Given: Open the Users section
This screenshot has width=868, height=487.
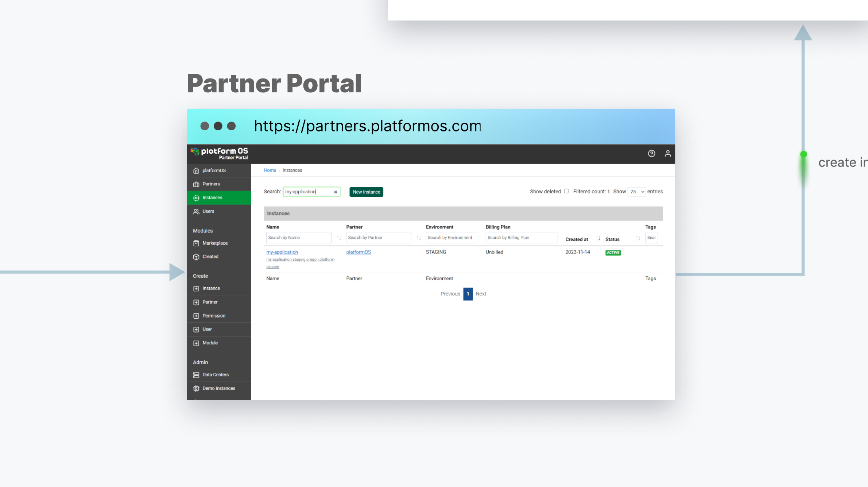Looking at the screenshot, I should click(x=208, y=211).
